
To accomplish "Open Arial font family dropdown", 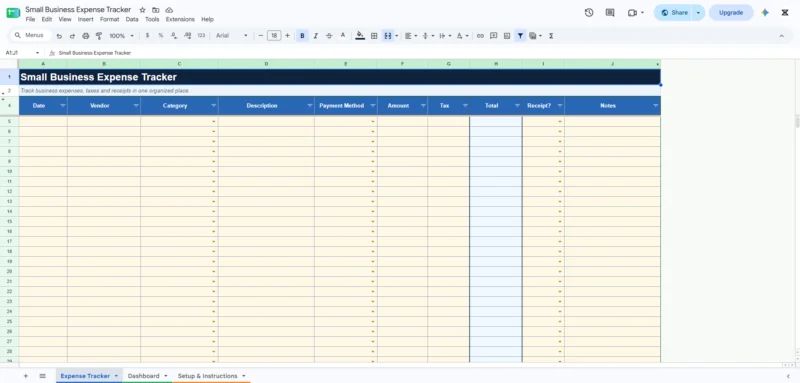I will click(x=232, y=36).
